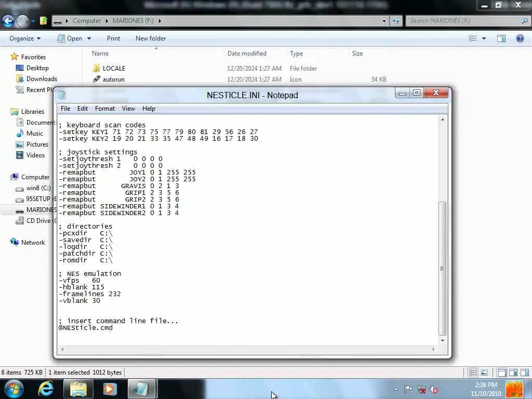The width and height of the screenshot is (532, 399).
Task: Click the network tray icon
Action: coord(421,389)
